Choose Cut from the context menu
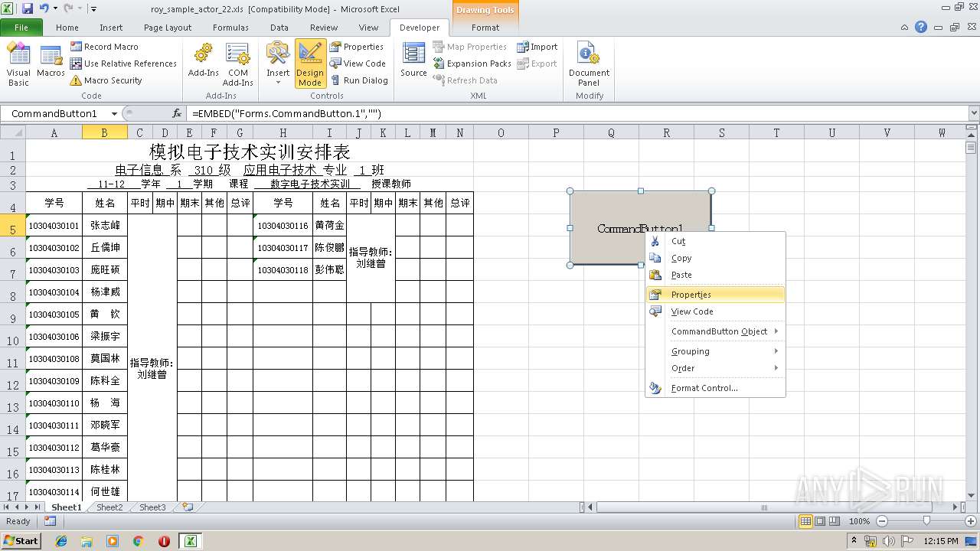 (x=716, y=241)
